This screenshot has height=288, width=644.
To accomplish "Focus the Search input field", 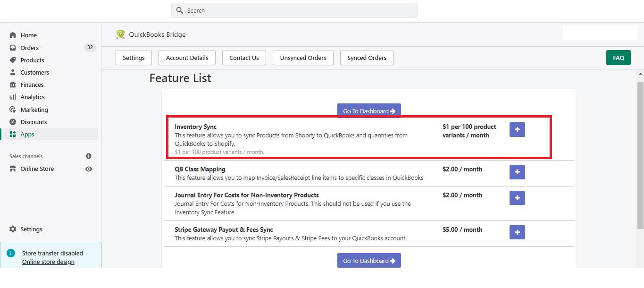I will (294, 10).
